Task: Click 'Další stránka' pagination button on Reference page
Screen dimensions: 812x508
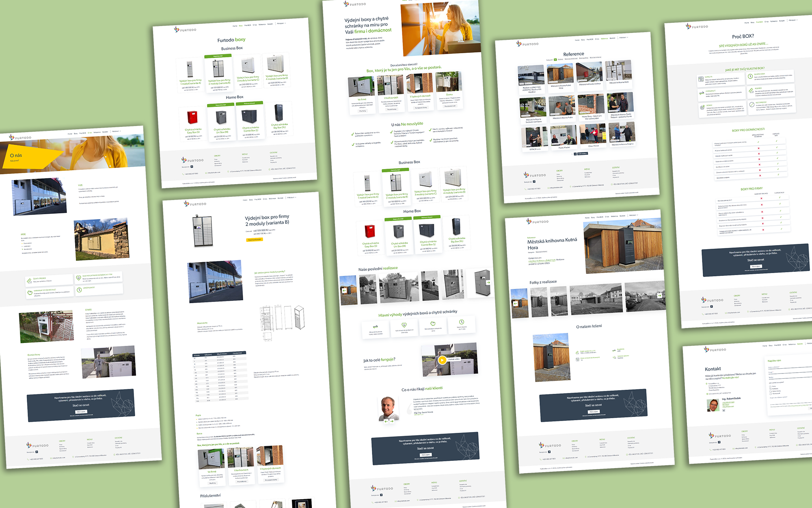Action: 582,154
